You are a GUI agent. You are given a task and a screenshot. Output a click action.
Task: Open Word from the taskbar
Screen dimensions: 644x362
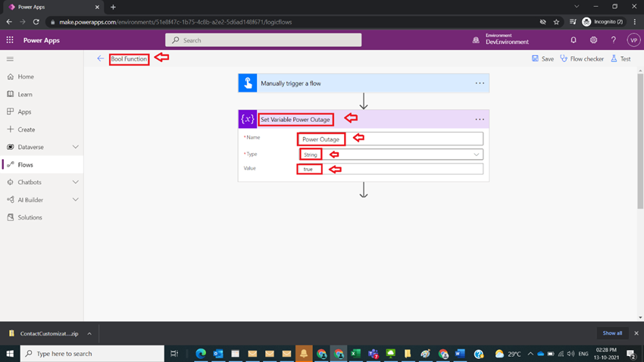coord(460,354)
